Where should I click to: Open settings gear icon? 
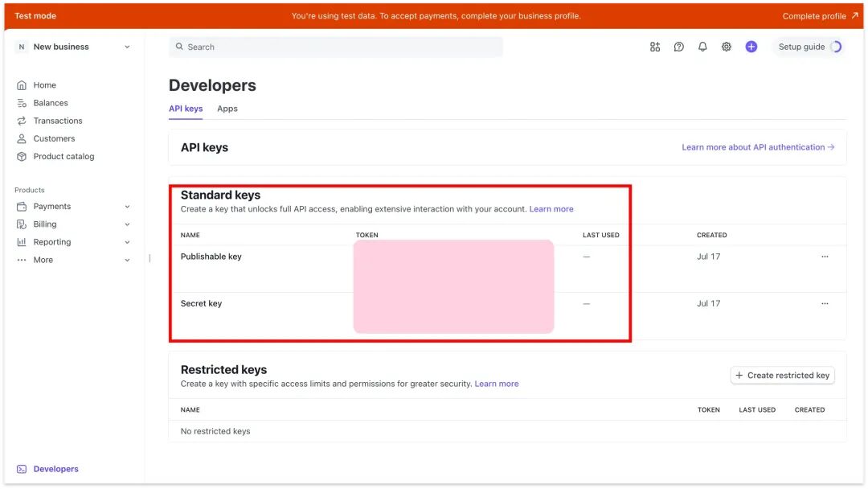tap(727, 47)
